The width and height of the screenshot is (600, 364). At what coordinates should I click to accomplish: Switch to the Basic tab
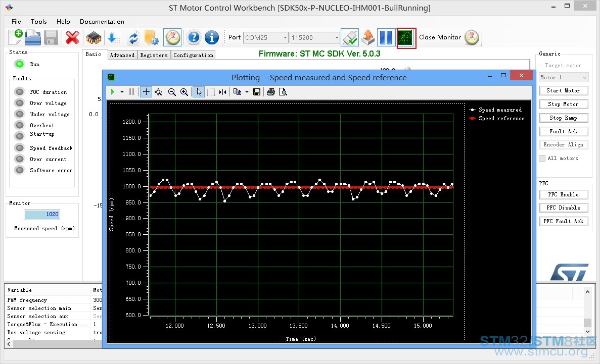tap(94, 55)
